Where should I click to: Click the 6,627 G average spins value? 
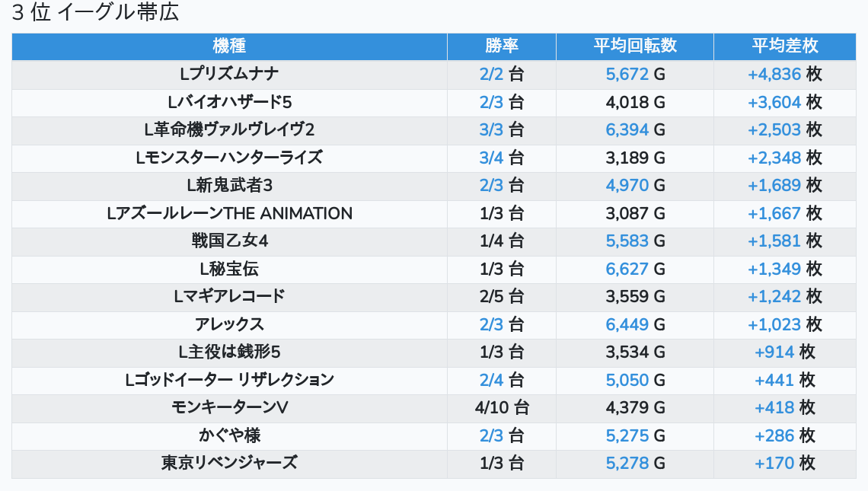(634, 269)
